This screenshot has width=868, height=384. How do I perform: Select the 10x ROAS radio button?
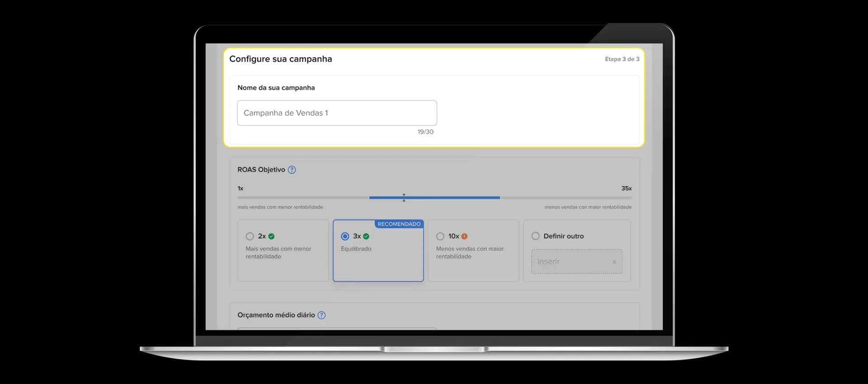440,236
